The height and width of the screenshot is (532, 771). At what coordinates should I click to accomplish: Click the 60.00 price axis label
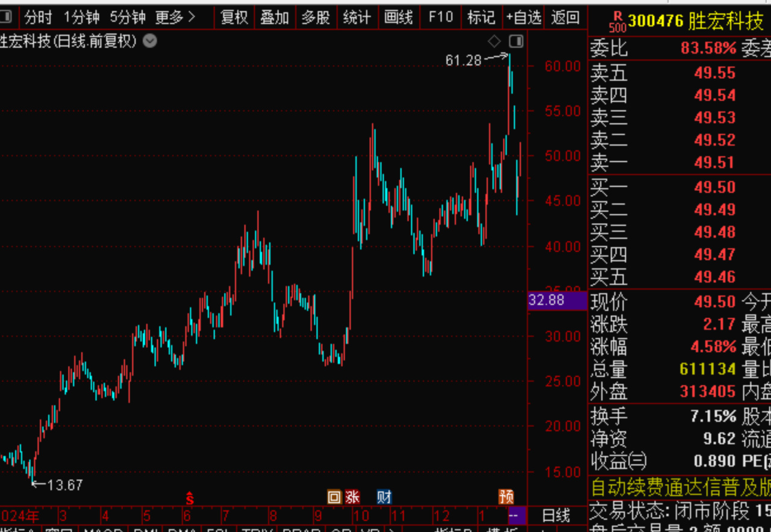(x=563, y=66)
